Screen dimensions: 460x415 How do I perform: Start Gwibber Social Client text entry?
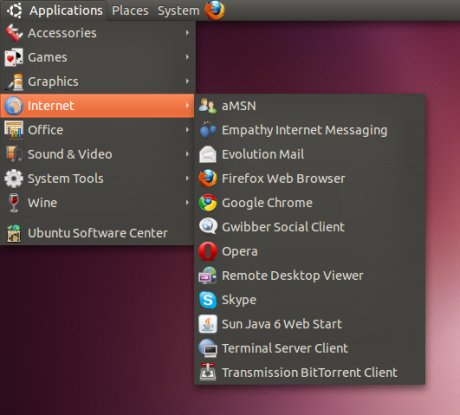pos(283,227)
